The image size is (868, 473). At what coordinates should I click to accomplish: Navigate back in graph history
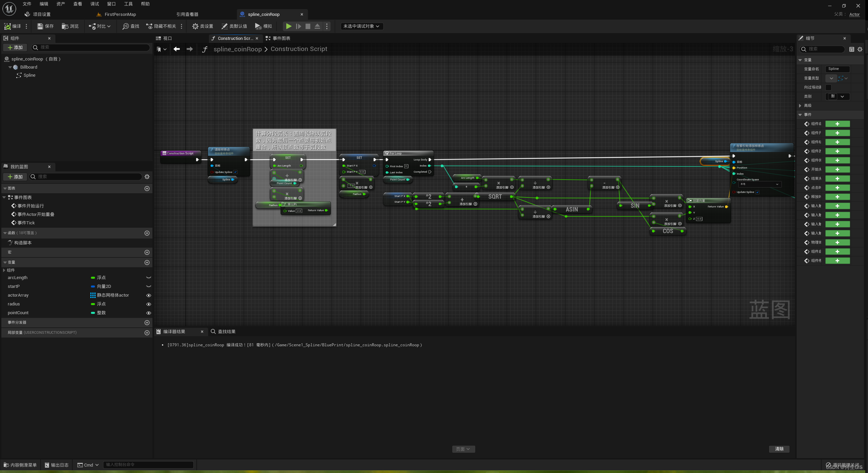point(176,49)
